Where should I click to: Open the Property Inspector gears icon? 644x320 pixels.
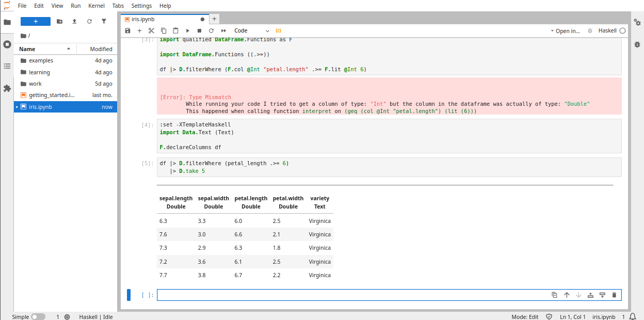coord(637,22)
